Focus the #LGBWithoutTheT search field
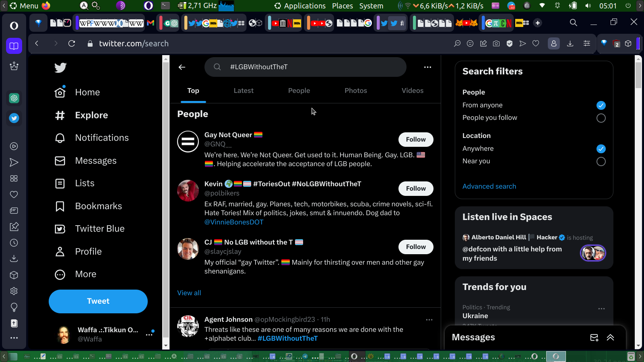The image size is (644, 362). [305, 67]
